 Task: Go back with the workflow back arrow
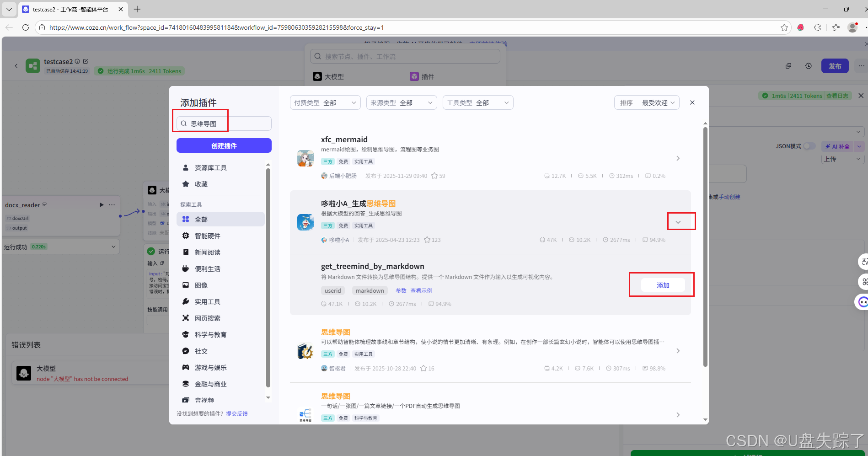tap(16, 66)
